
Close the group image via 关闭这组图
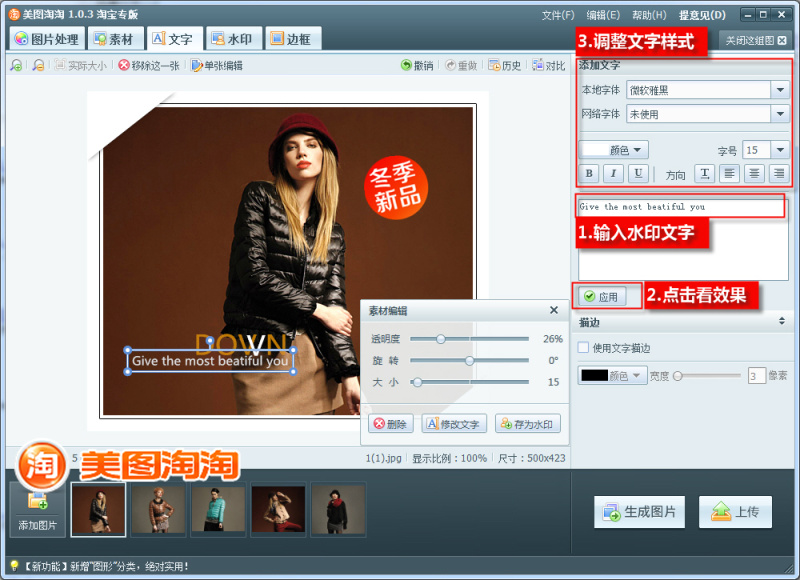(x=756, y=40)
